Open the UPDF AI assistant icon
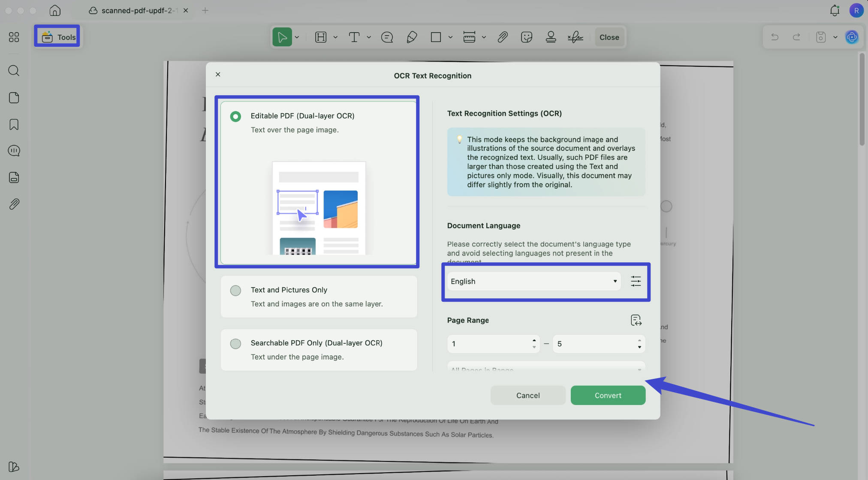 point(852,37)
